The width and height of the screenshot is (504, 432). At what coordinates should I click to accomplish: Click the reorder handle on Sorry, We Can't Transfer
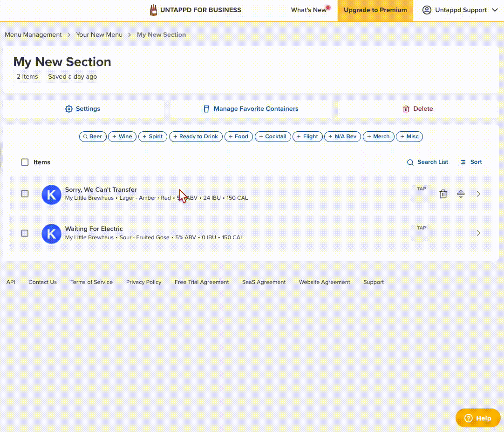click(461, 194)
